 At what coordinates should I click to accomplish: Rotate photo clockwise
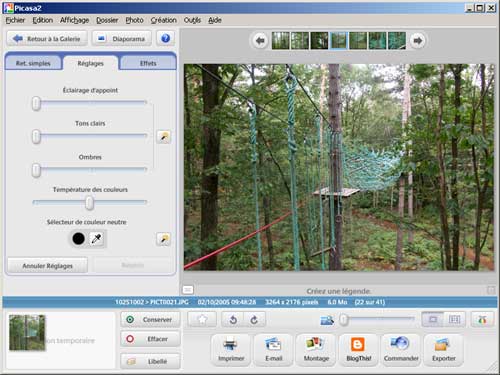click(254, 320)
